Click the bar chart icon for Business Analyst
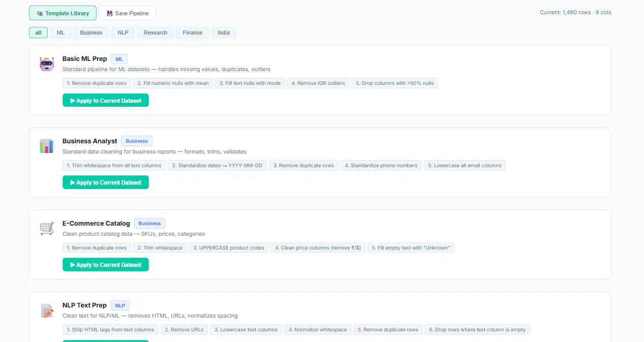 click(47, 146)
